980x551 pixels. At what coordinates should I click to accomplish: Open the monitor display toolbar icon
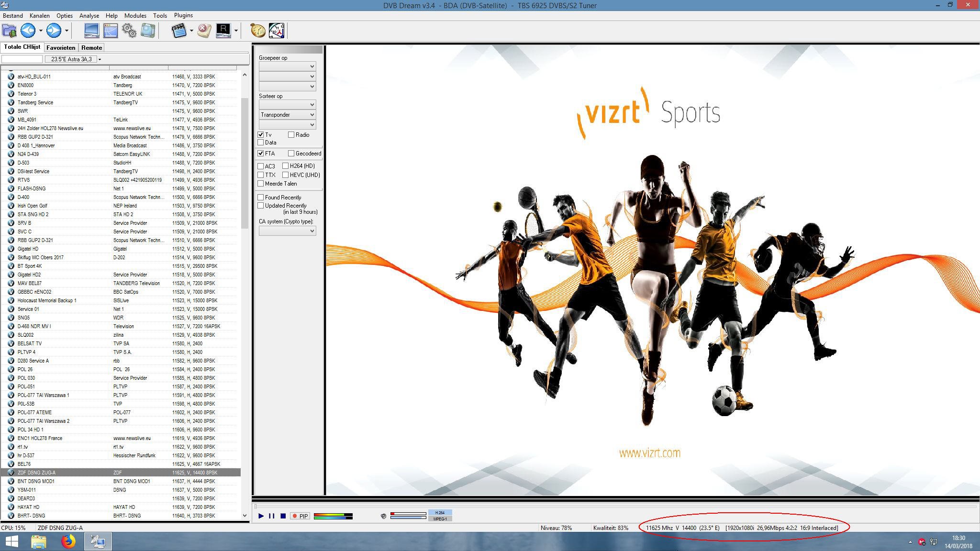coord(91,31)
